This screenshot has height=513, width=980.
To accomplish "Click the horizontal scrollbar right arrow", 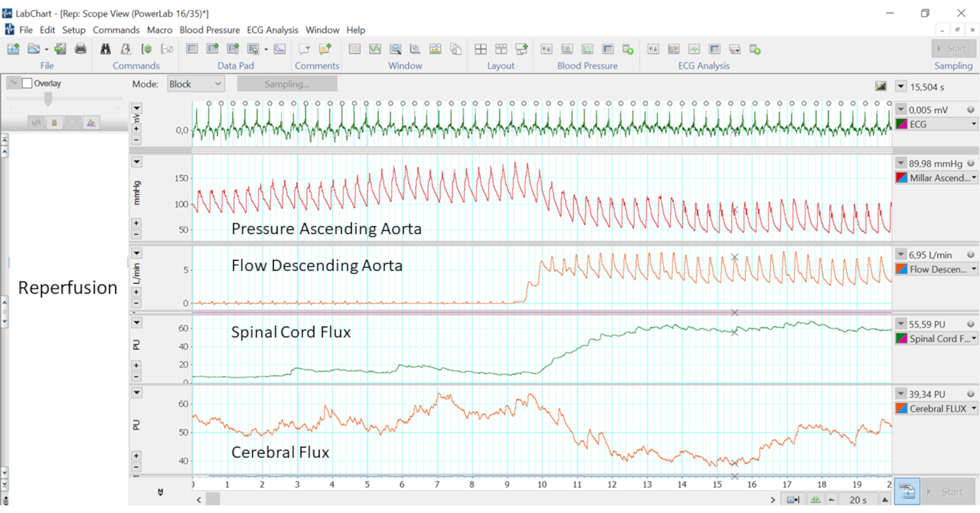I will coord(773,500).
